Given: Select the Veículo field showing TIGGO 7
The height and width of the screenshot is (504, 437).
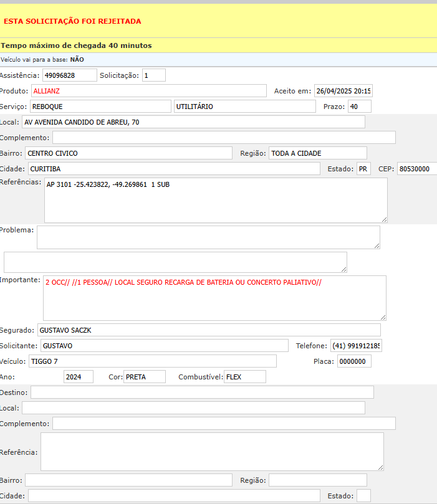Looking at the screenshot, I should [152, 361].
